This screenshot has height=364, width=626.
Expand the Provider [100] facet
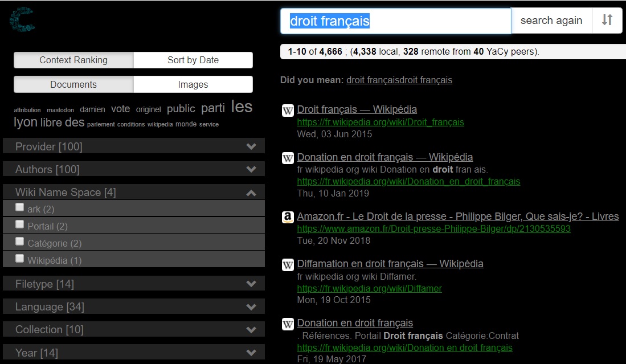tap(134, 146)
